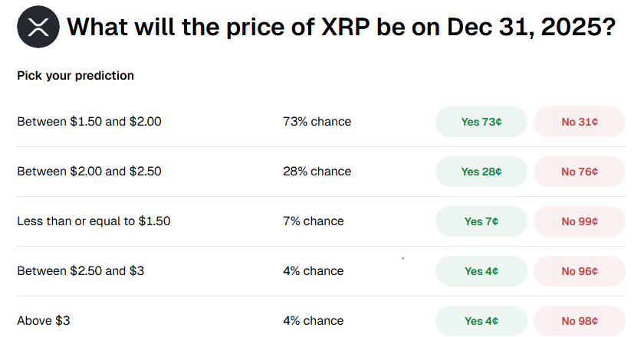Image resolution: width=644 pixels, height=337 pixels.
Task: Buy No 31¢ for $1.50–$2.00
Action: pyautogui.click(x=580, y=122)
